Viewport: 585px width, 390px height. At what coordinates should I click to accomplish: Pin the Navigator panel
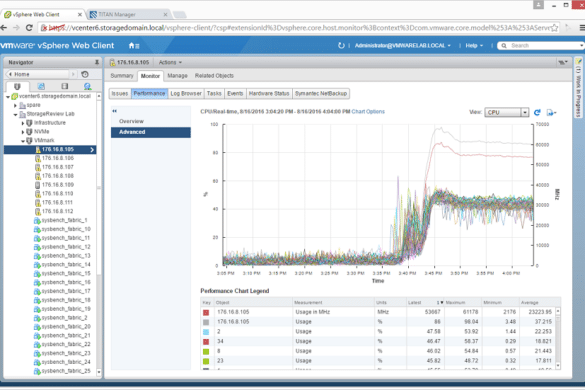click(x=97, y=62)
